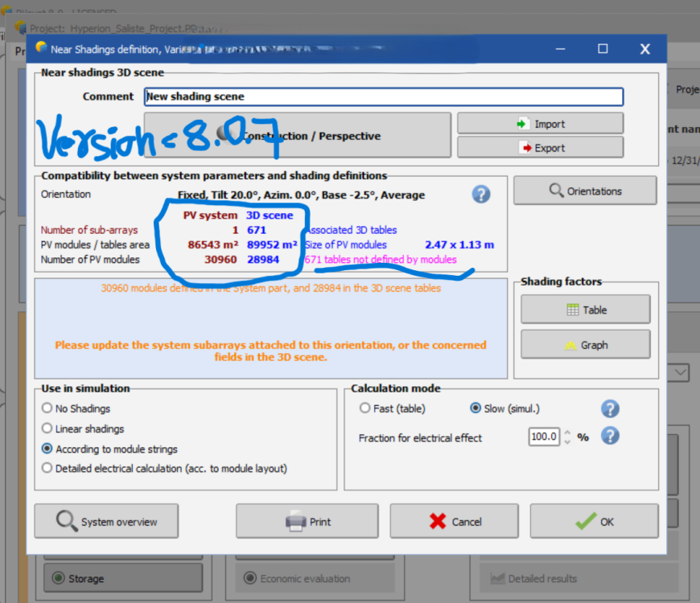This screenshot has width=700, height=603.
Task: Increase electrical effect fraction with up stepper
Action: point(569,432)
